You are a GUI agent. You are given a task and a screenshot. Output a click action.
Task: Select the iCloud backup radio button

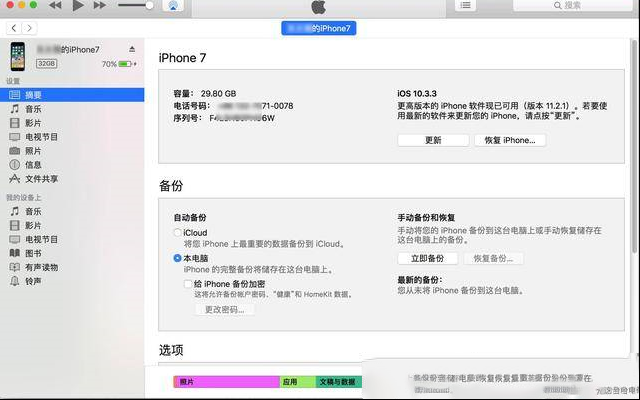[x=177, y=233]
